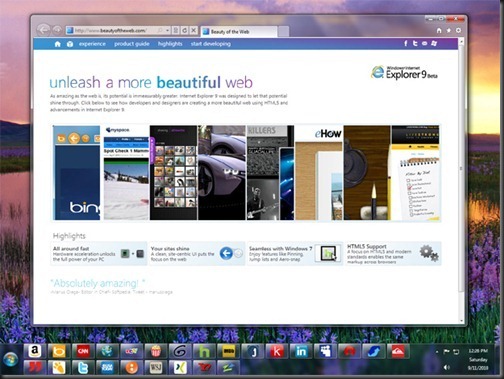Launch the eBay pinned taskbar icon
This screenshot has width=504, height=379.
click(131, 351)
